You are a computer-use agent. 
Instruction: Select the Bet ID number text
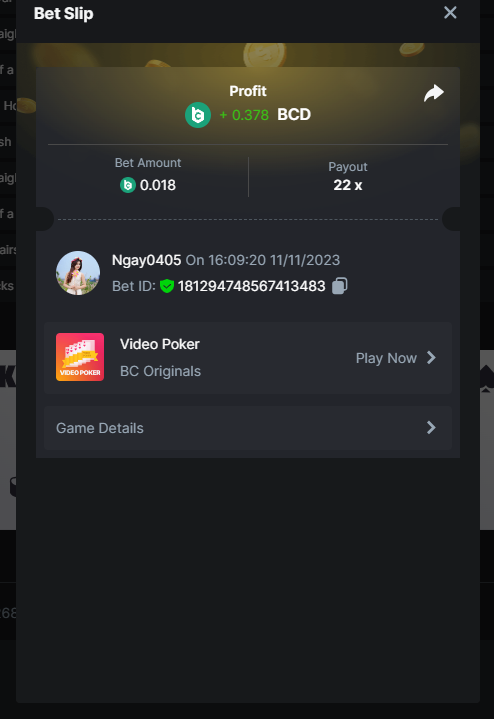251,286
